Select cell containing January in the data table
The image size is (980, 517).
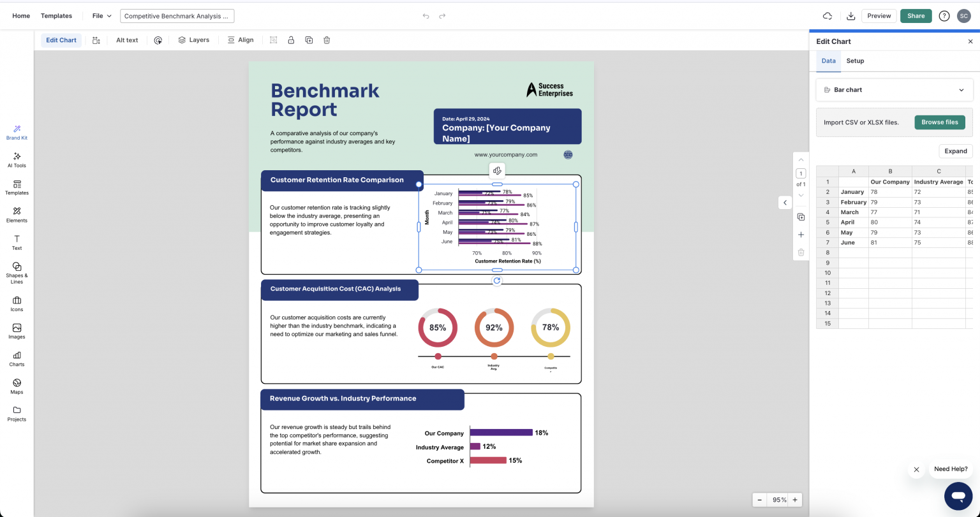(853, 192)
